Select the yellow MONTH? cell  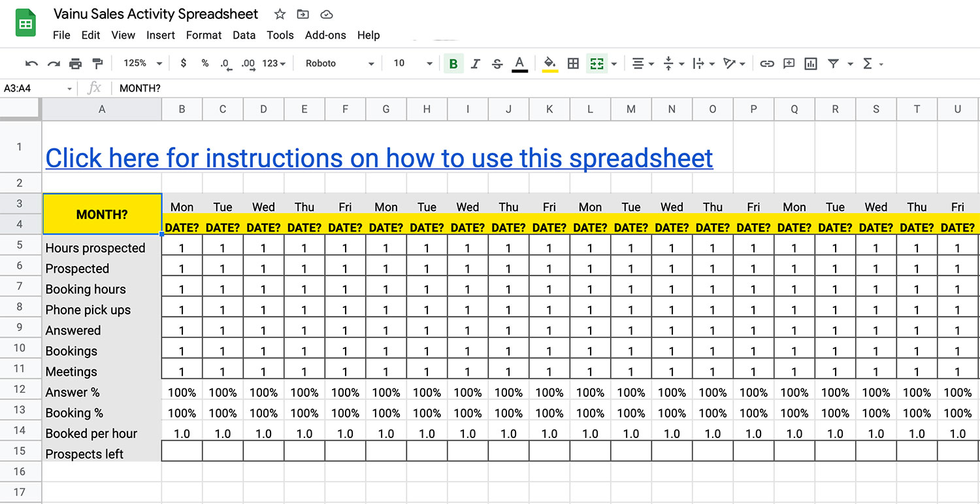click(101, 214)
